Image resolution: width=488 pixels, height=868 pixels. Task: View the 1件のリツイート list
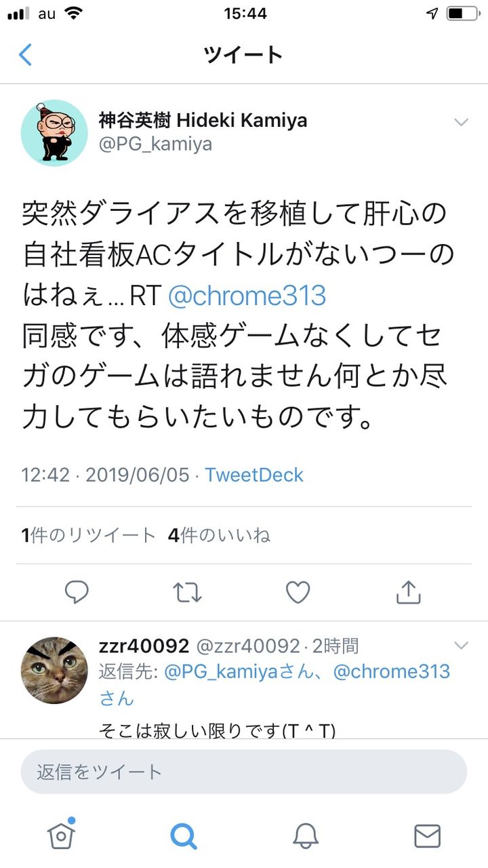point(89,536)
